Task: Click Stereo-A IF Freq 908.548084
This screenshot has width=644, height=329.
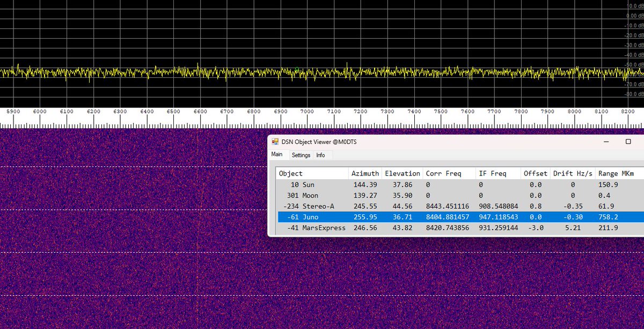Action: [498, 206]
